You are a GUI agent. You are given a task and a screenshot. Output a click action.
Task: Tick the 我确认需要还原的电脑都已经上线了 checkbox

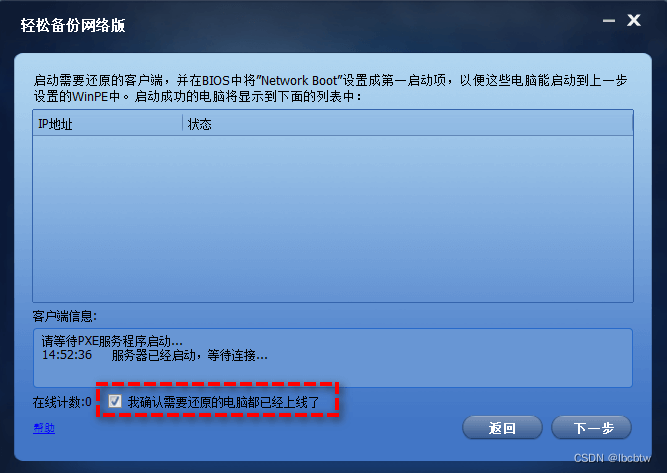pyautogui.click(x=115, y=401)
